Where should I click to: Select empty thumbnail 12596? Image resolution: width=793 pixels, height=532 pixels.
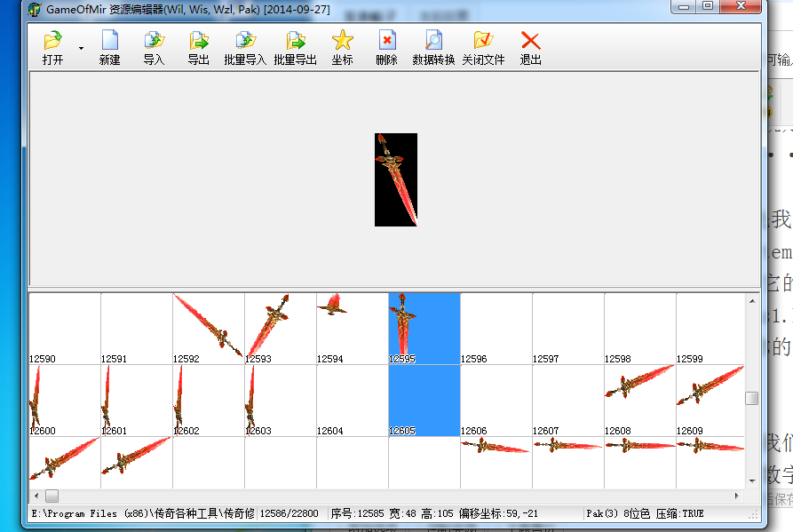tap(496, 329)
